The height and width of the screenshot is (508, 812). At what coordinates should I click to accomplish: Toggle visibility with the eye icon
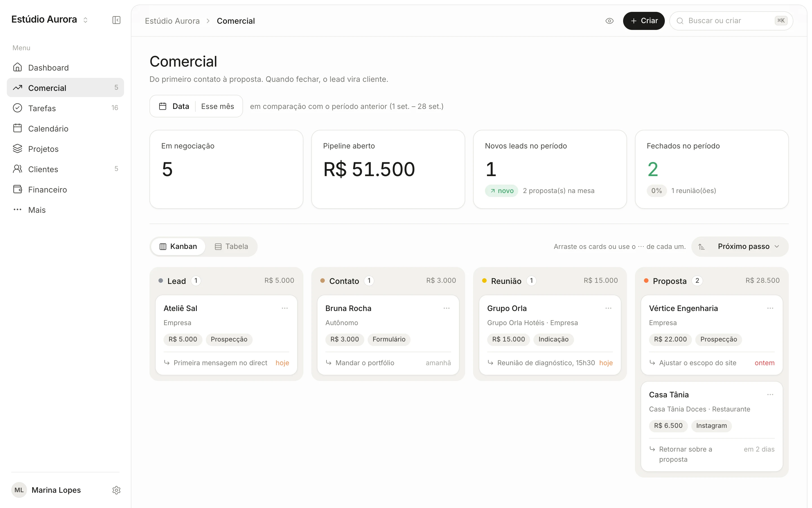pos(609,21)
